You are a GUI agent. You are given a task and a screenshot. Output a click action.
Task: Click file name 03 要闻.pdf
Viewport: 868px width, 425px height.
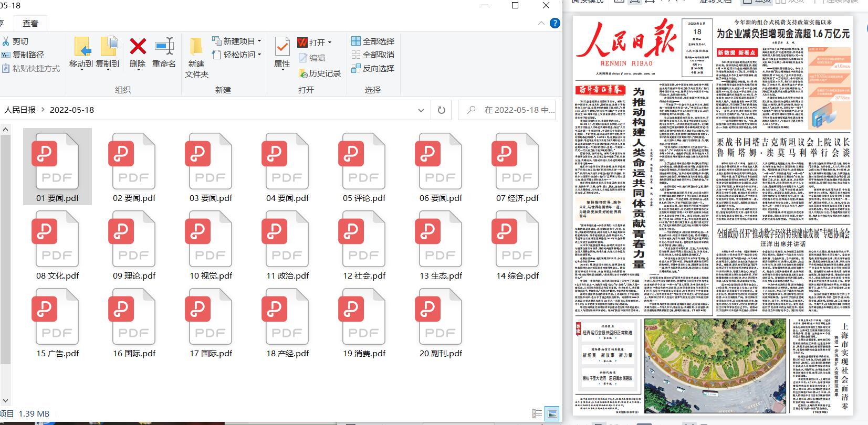point(211,198)
